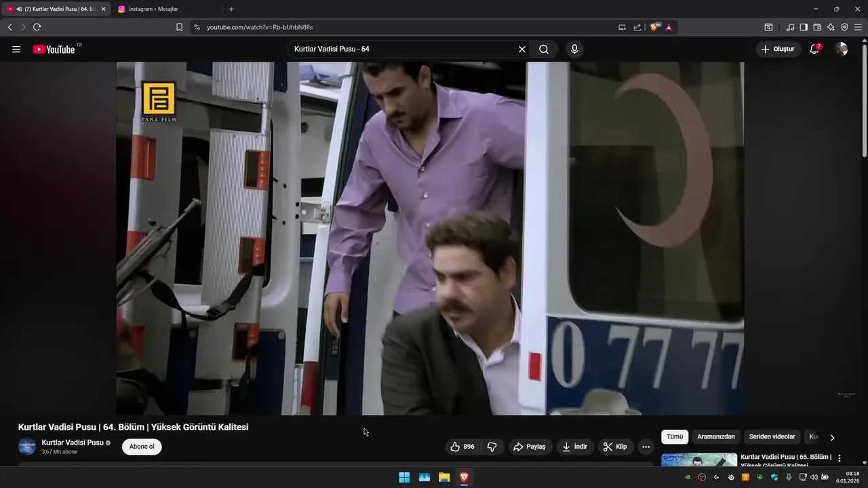
Task: Go back in browser history
Action: pyautogui.click(x=9, y=27)
